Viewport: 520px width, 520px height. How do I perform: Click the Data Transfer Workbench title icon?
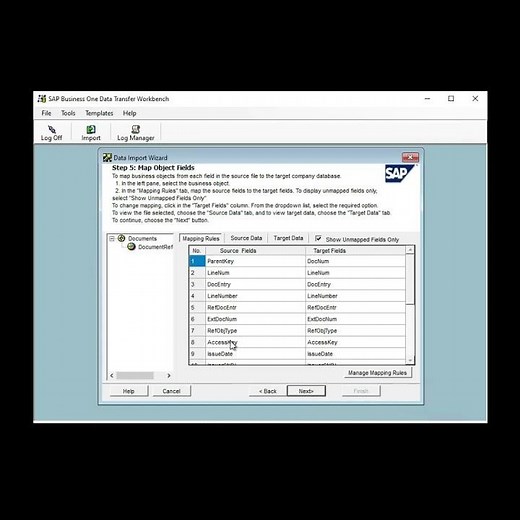pyautogui.click(x=42, y=99)
